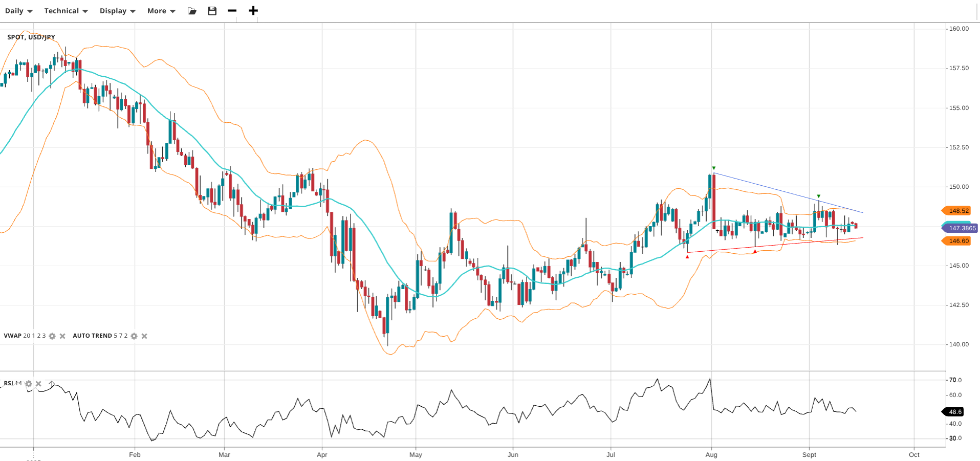
Task: Open the More menu
Action: pyautogui.click(x=161, y=11)
